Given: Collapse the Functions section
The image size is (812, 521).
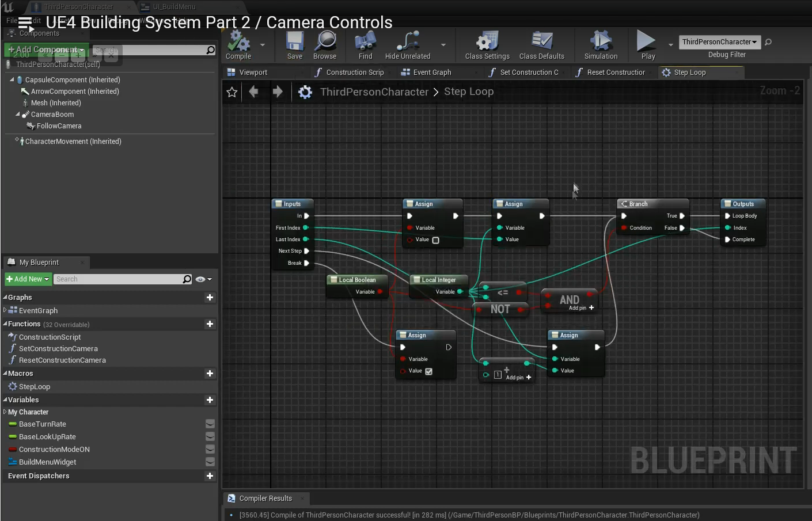Looking at the screenshot, I should point(5,324).
